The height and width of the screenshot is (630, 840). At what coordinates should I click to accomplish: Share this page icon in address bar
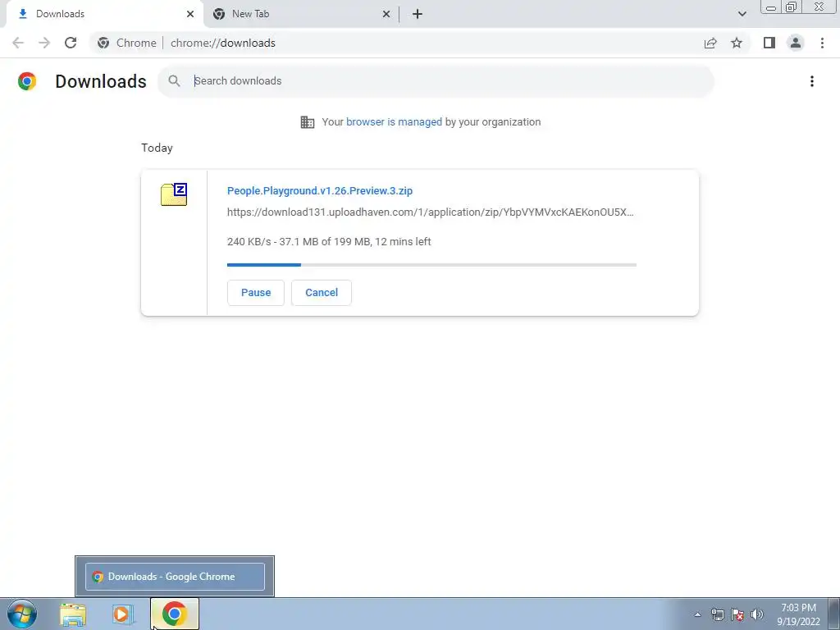[710, 43]
